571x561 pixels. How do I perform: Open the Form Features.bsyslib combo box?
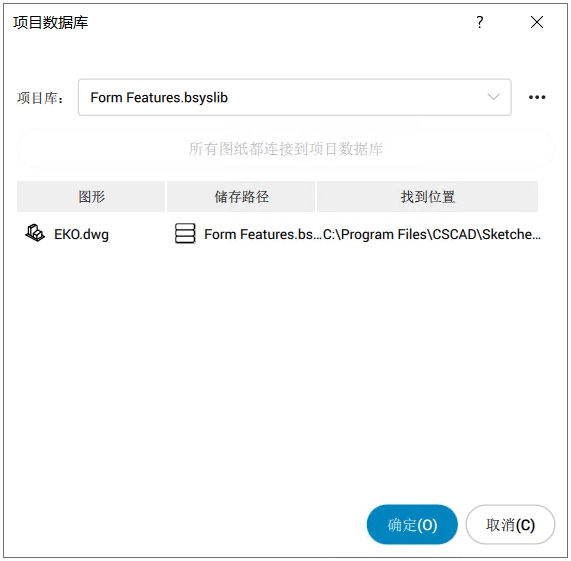(295, 97)
